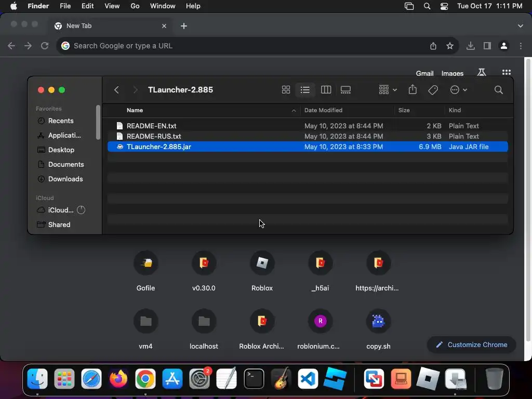Viewport: 532px width, 399px height.
Task: Open the Edit menu
Action: pyautogui.click(x=87, y=6)
